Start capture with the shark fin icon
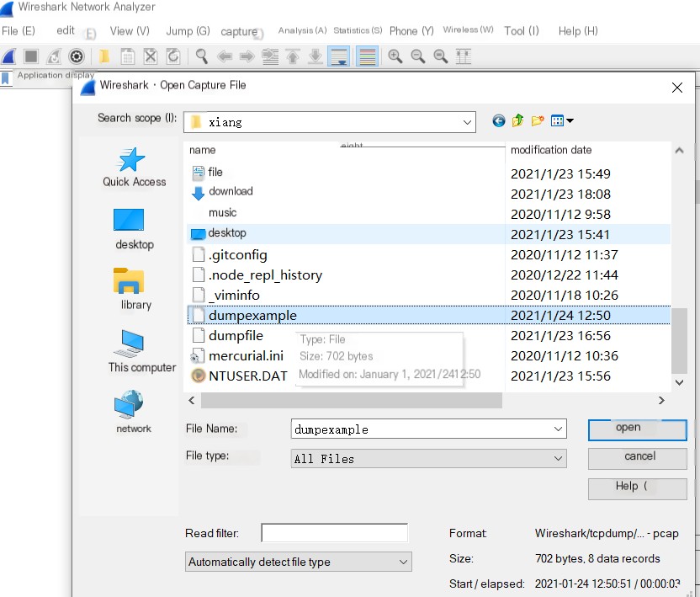Screen dimensions: 700x597 point(9,56)
